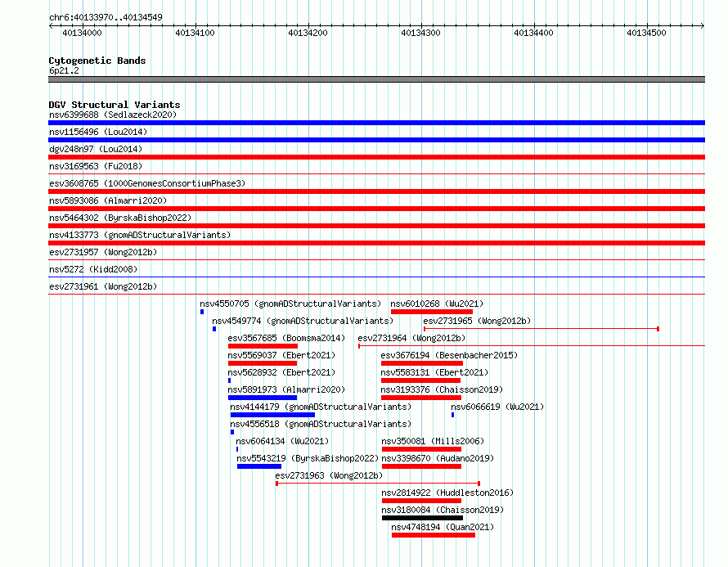The width and height of the screenshot is (728, 567).
Task: Click the gray 6p21.2 cytogenetic band bar
Action: click(x=376, y=79)
